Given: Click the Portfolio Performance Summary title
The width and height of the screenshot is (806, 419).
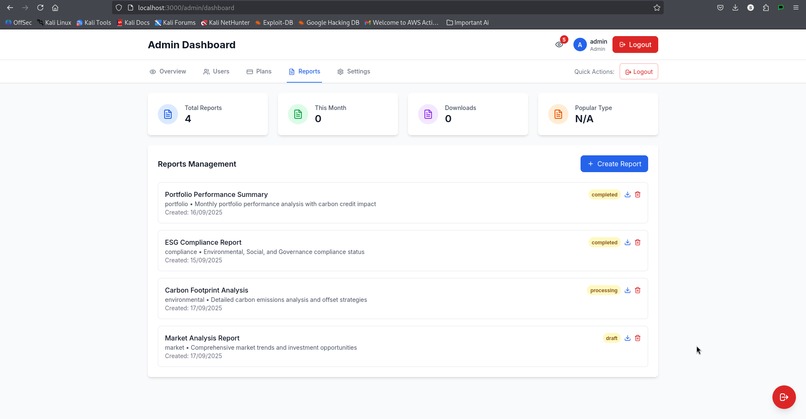Looking at the screenshot, I should click(216, 194).
